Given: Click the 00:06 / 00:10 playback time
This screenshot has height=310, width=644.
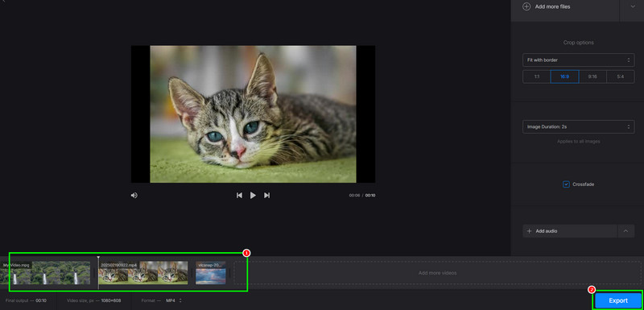Looking at the screenshot, I should coord(361,196).
